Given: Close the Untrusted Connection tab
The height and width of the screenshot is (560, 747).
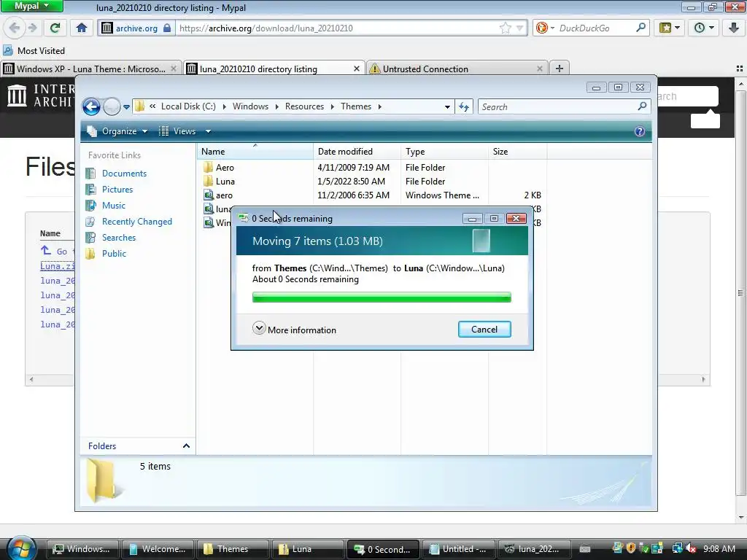Looking at the screenshot, I should [539, 69].
